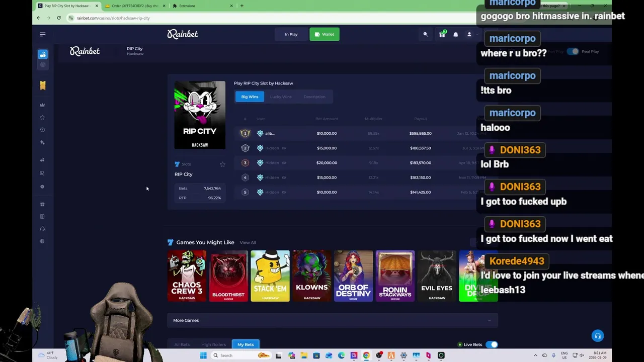Screen dimensions: 644x362
Task: Click the RIP City game cover image
Action: click(200, 115)
